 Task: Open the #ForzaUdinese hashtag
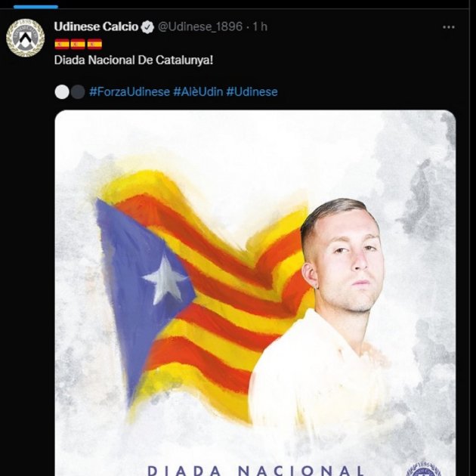click(130, 91)
